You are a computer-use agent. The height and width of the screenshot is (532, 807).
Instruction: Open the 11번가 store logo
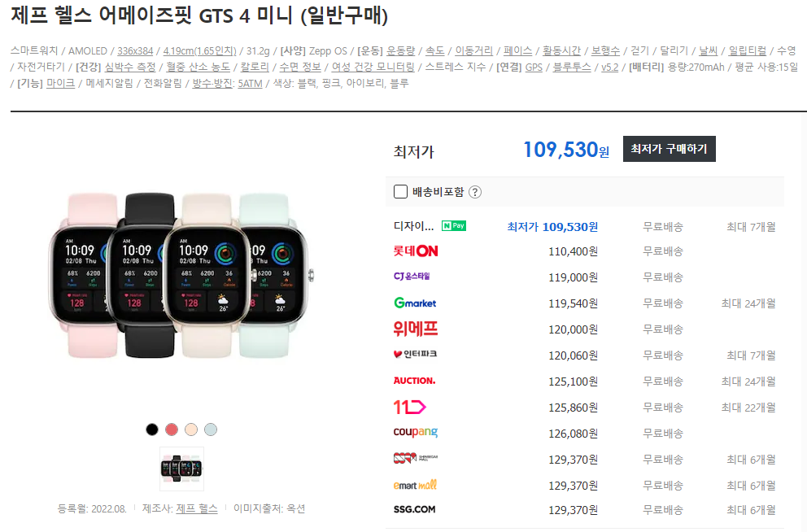[x=410, y=408]
